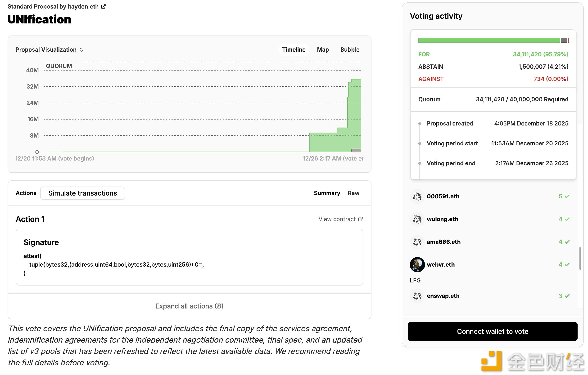588x375 pixels.
Task: Switch to Bubble visualization
Action: tap(350, 50)
